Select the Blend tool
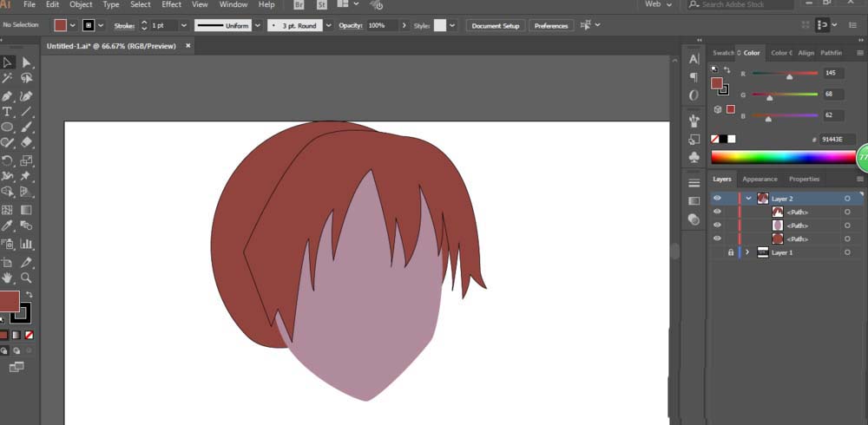The width and height of the screenshot is (868, 425). [26, 226]
